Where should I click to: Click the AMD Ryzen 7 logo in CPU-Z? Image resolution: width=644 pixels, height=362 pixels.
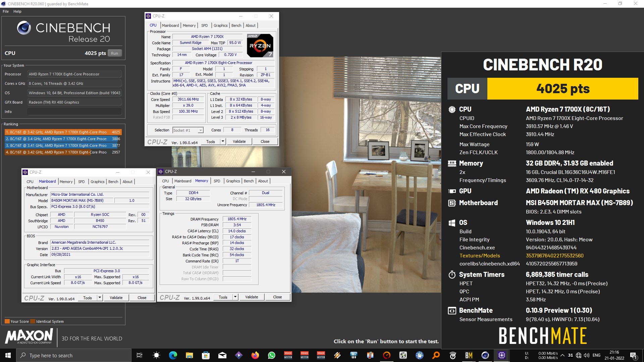coord(260,45)
